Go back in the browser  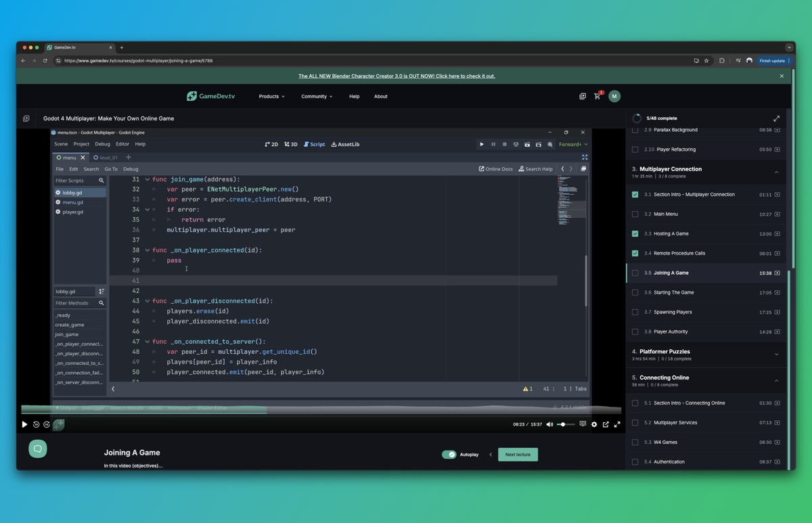[x=23, y=60]
